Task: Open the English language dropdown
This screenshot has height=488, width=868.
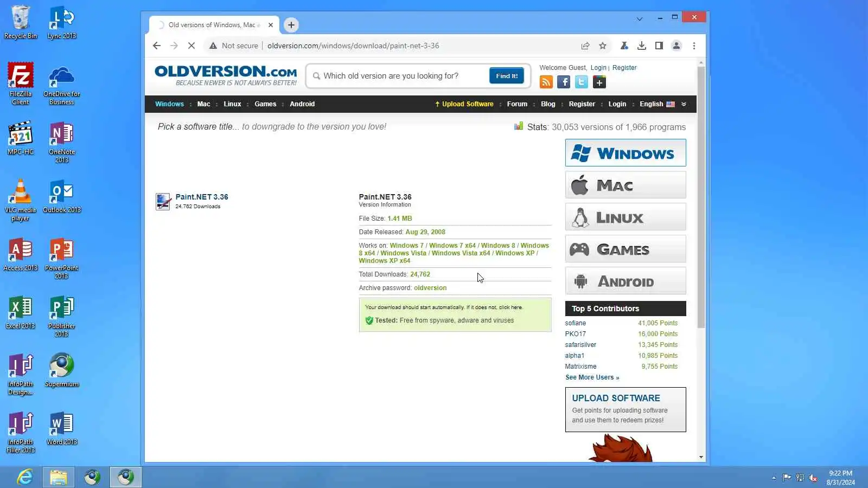Action: (657, 104)
